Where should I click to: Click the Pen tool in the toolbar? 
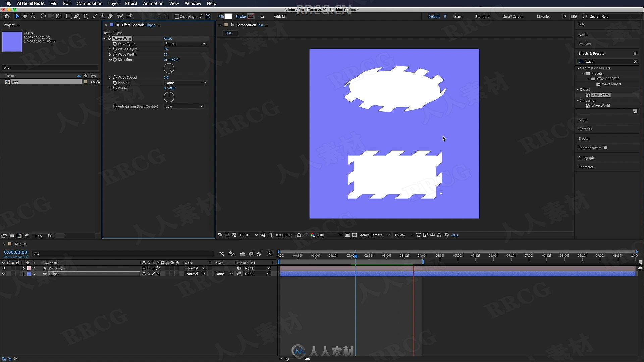(x=76, y=16)
